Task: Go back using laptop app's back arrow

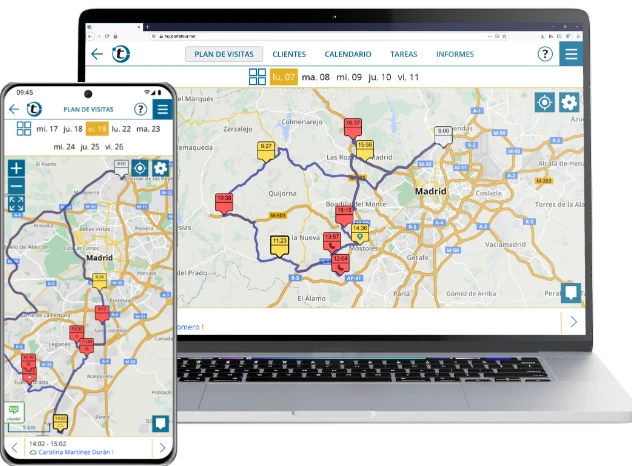Action: [97, 54]
